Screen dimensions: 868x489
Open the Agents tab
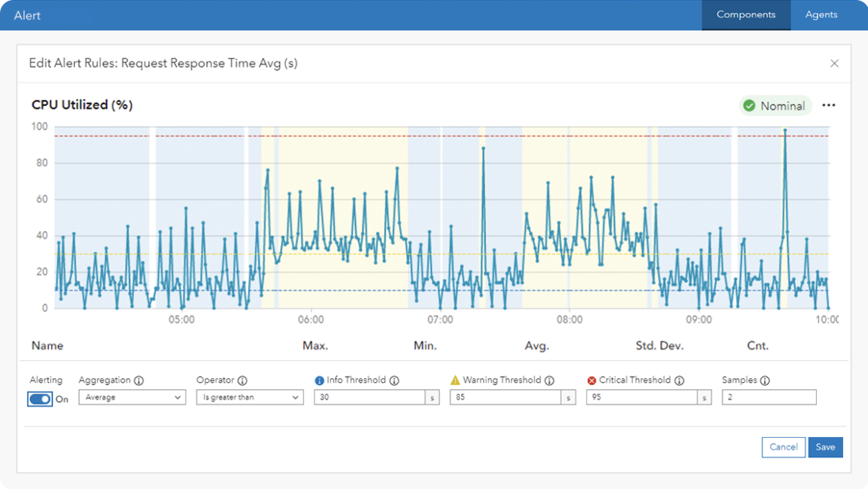click(x=821, y=15)
